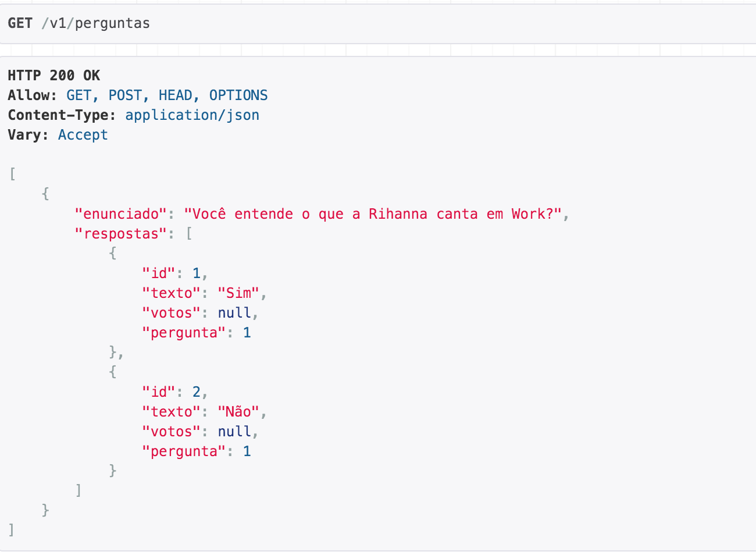Image resolution: width=756 pixels, height=555 pixels.
Task: Click the "pergunta" key in the second answer
Action: pos(184,451)
